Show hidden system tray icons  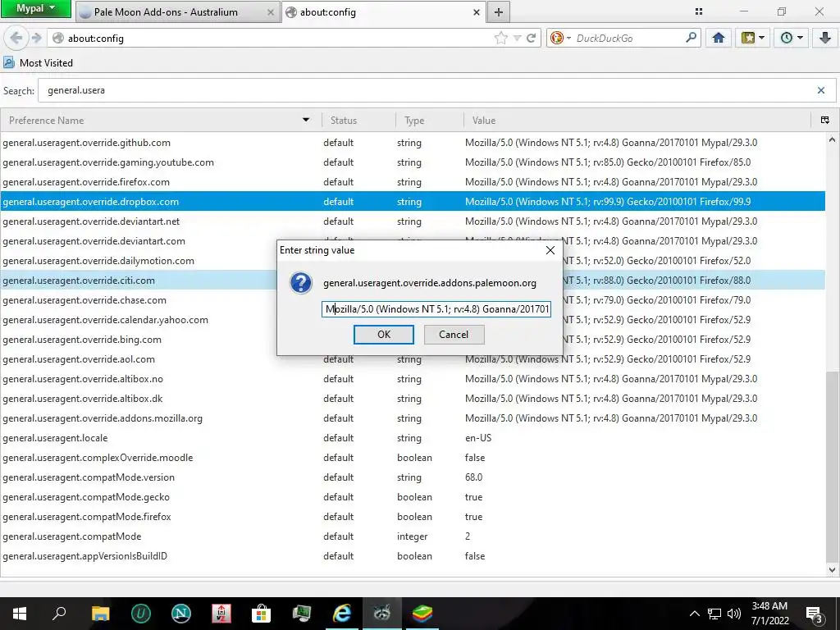(694, 614)
